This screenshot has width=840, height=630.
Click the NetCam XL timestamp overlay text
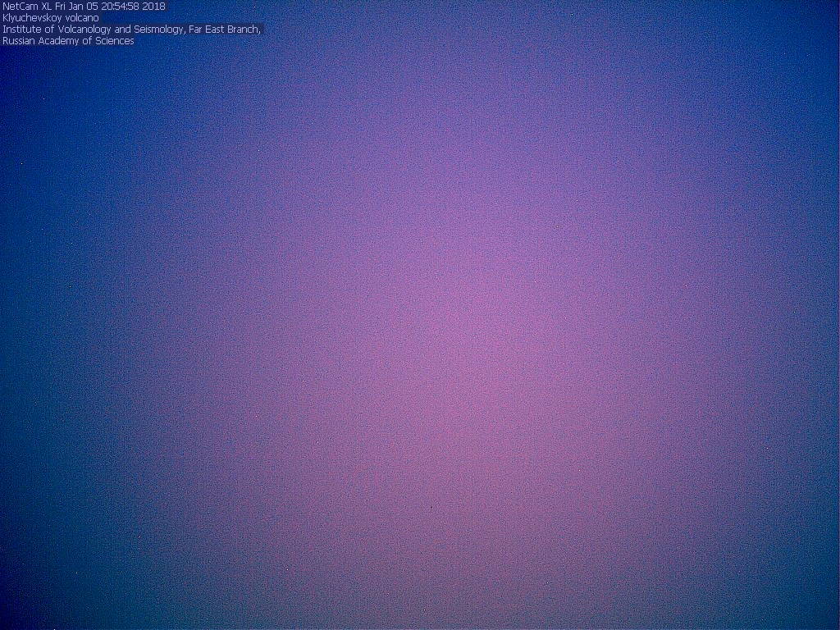(x=84, y=7)
